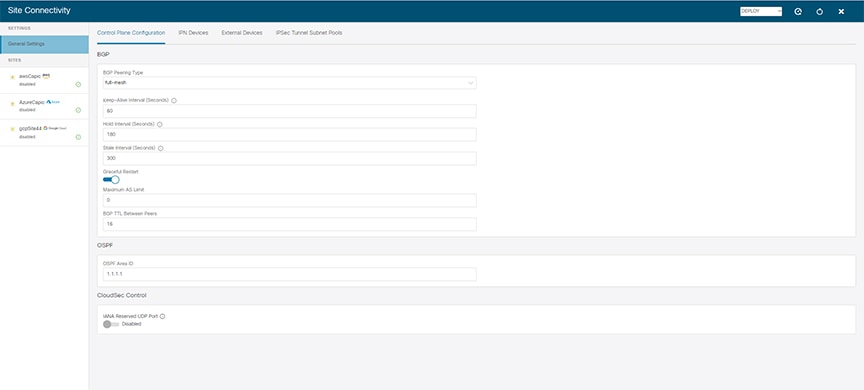This screenshot has height=390, width=864.
Task: Toggle the Graceful Restart switch
Action: (111, 180)
